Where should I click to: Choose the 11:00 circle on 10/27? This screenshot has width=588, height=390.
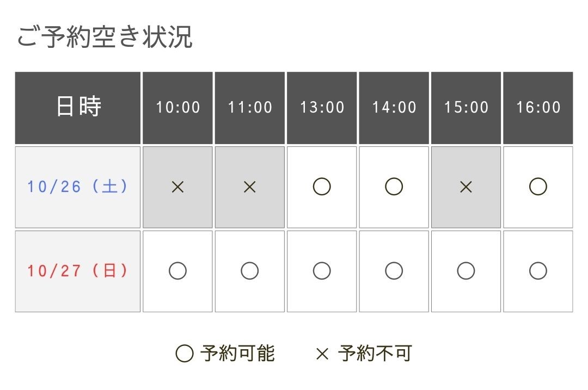point(250,271)
